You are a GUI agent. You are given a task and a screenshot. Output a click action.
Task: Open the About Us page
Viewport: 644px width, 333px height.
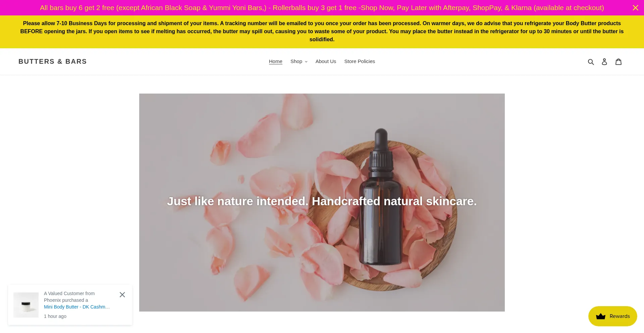coord(326,61)
